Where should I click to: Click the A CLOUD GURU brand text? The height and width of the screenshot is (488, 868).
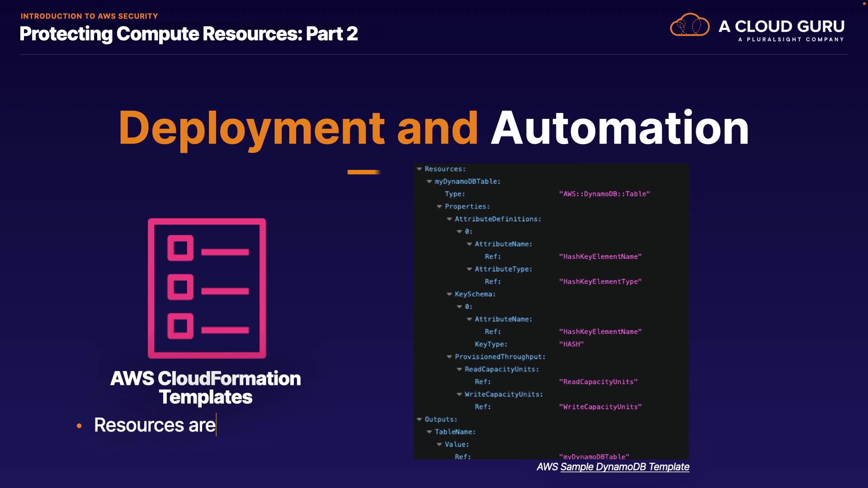781,26
